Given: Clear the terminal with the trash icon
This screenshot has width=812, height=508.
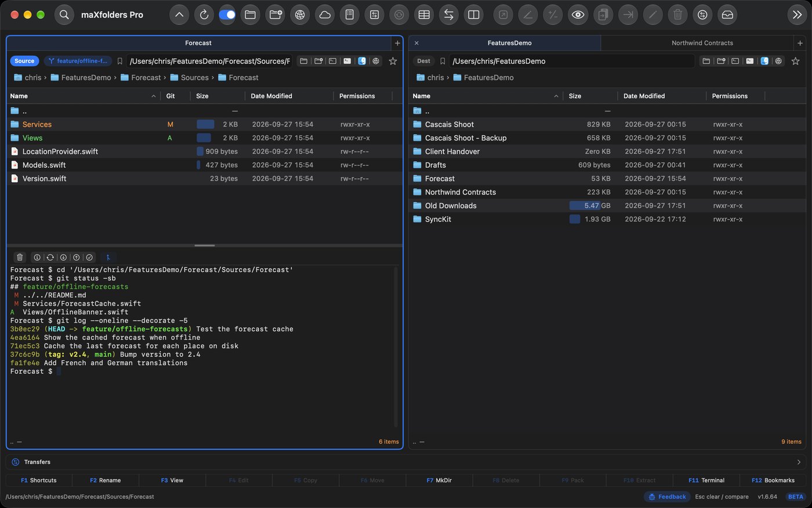Looking at the screenshot, I should [x=20, y=257].
